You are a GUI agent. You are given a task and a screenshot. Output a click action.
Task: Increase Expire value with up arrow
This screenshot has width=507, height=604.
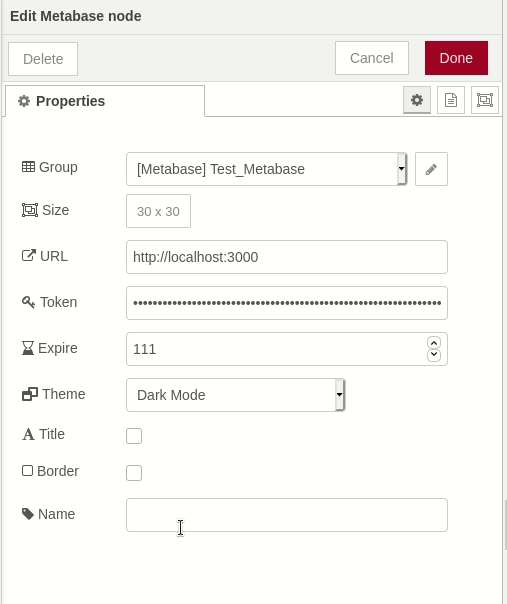pos(434,343)
